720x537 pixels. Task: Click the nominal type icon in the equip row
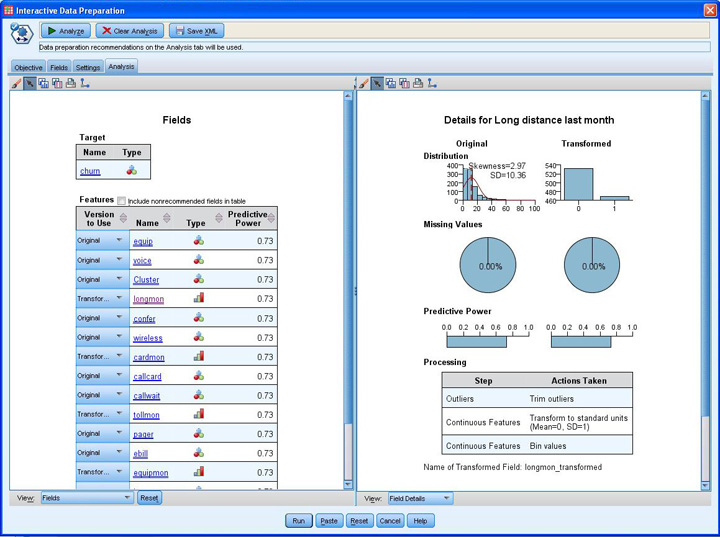click(x=199, y=241)
